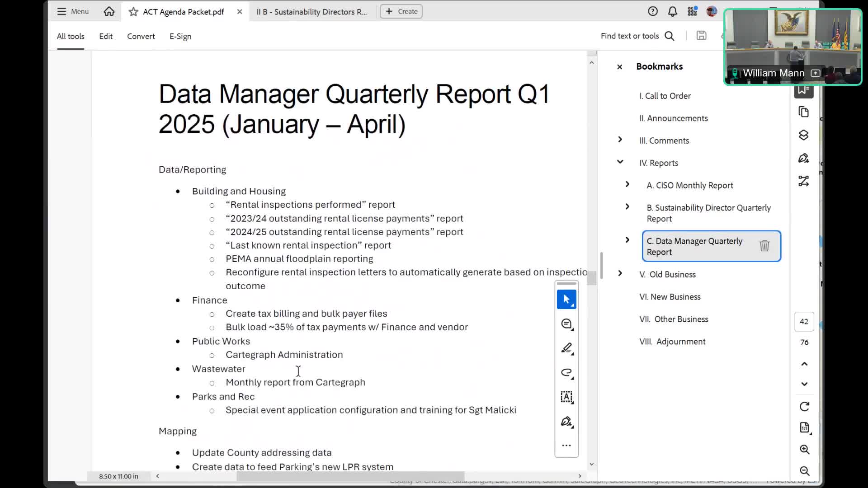Screen dimensions: 868x488
Task: Collapse the IV. Reports bookmark
Action: tap(620, 162)
